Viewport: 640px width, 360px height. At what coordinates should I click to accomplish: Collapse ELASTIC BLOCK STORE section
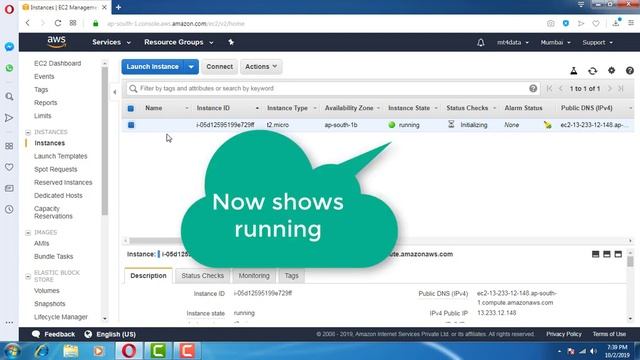(28, 276)
